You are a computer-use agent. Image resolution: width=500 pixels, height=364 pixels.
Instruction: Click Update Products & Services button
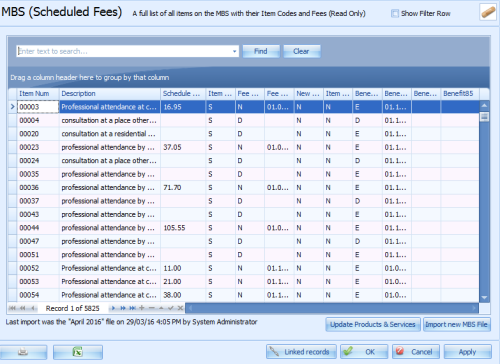tap(373, 324)
